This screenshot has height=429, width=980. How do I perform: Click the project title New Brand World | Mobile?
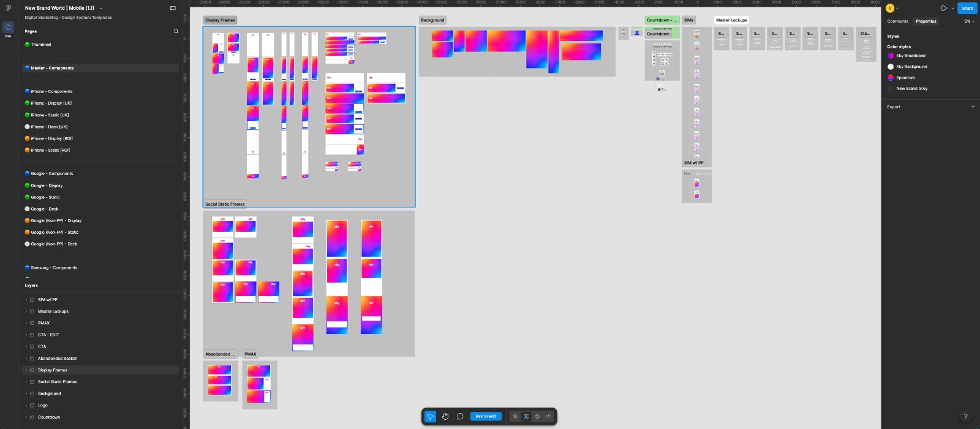tap(59, 8)
